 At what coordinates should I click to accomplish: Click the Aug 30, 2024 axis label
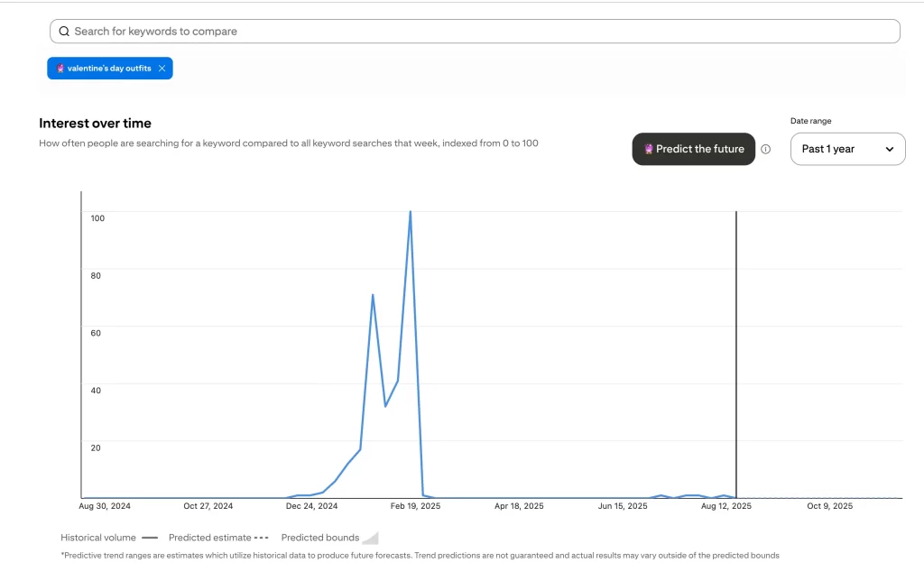(x=105, y=506)
